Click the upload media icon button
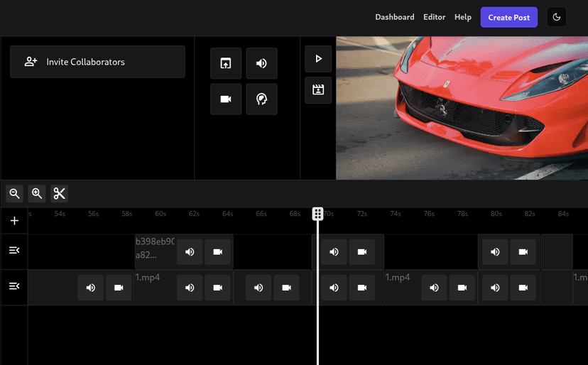Image resolution: width=588 pixels, height=365 pixels. point(226,63)
